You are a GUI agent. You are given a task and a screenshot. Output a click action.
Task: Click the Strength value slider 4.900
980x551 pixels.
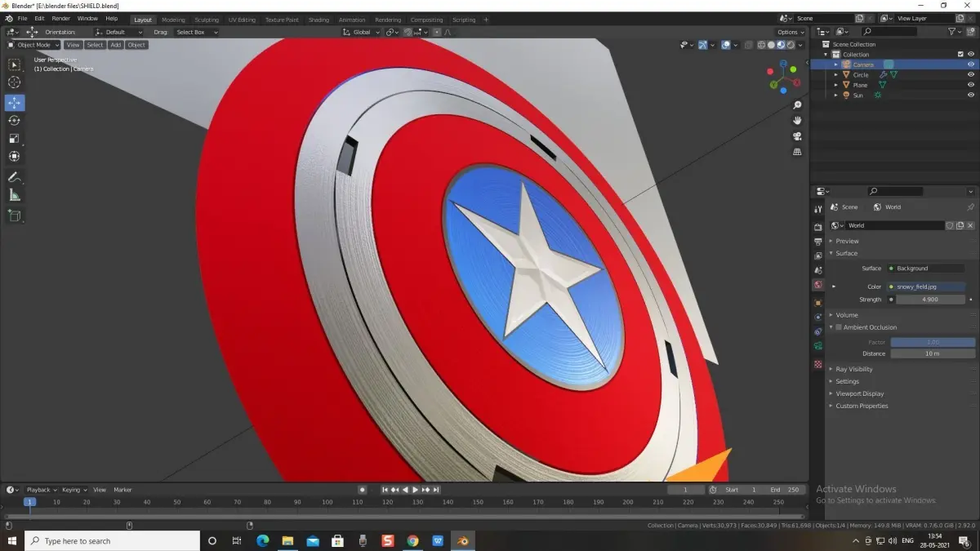pos(929,300)
